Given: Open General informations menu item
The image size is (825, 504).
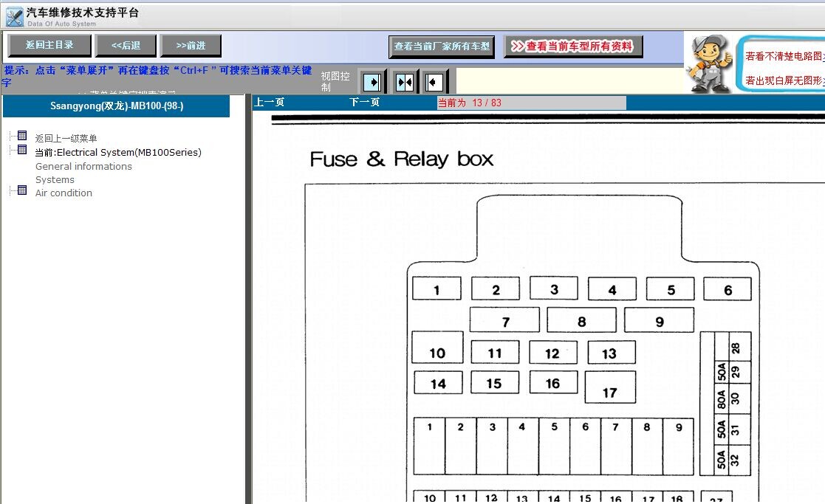Looking at the screenshot, I should click(x=83, y=166).
